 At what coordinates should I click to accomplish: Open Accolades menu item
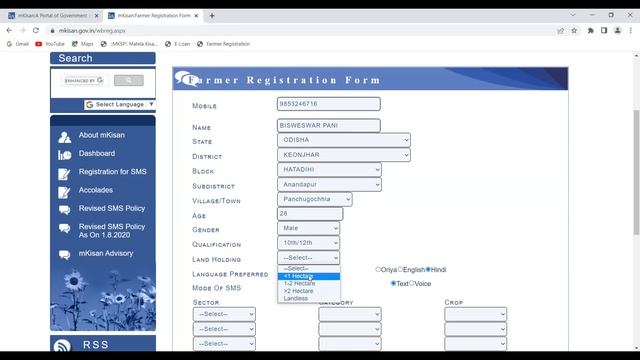coord(96,190)
